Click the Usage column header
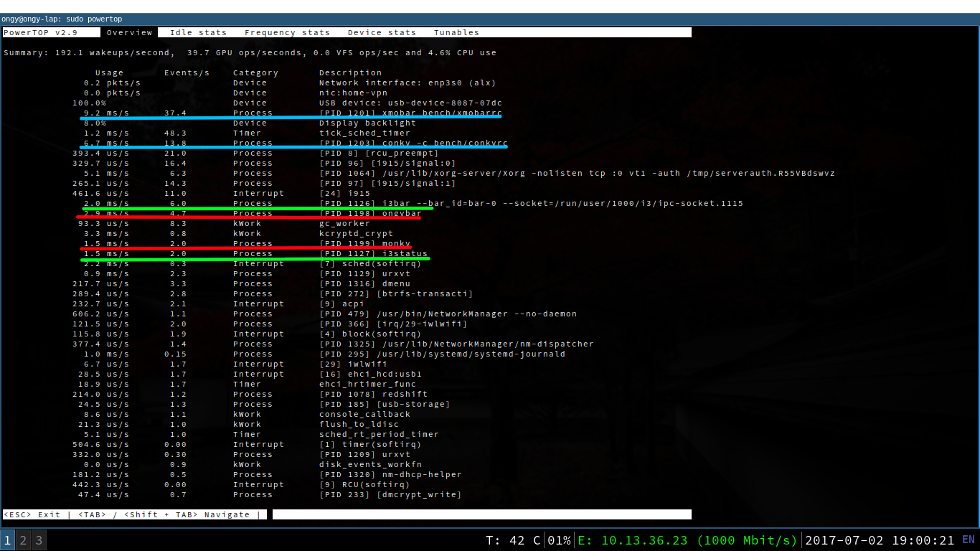Screen dimensions: 980x551 109,72
